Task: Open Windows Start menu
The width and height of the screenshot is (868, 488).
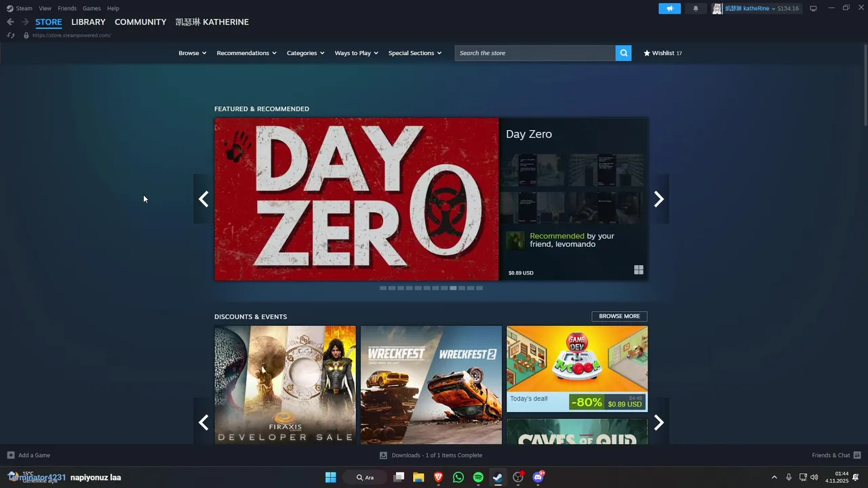Action: (330, 477)
